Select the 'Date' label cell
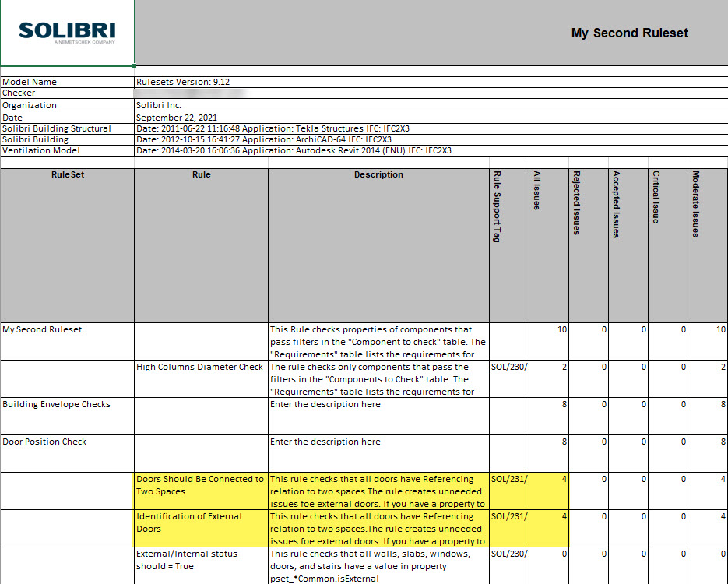This screenshot has height=584, width=728. (x=67, y=118)
